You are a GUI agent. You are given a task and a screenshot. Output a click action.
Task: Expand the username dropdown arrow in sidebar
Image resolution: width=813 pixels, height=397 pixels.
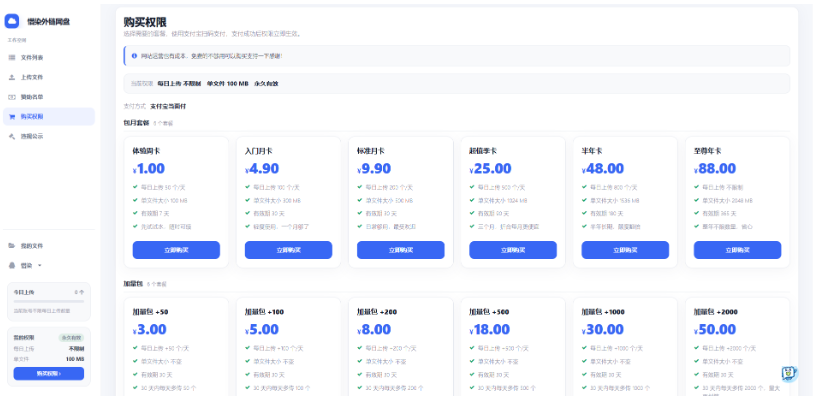40,265
